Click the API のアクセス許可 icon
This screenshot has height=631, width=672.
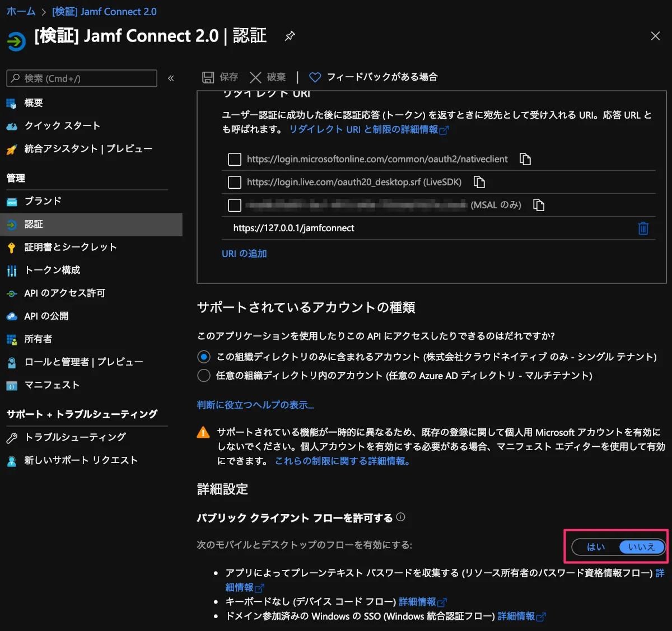pos(12,293)
